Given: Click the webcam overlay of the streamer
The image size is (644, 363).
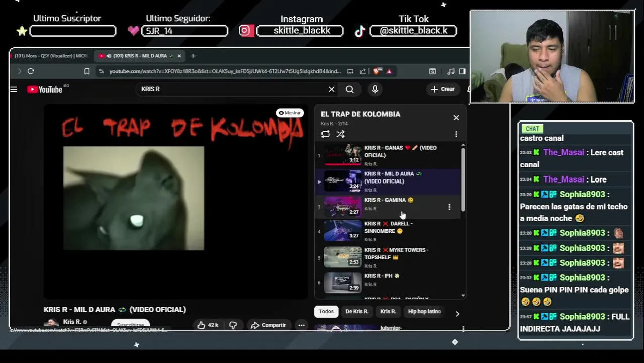Looking at the screenshot, I should click(552, 56).
